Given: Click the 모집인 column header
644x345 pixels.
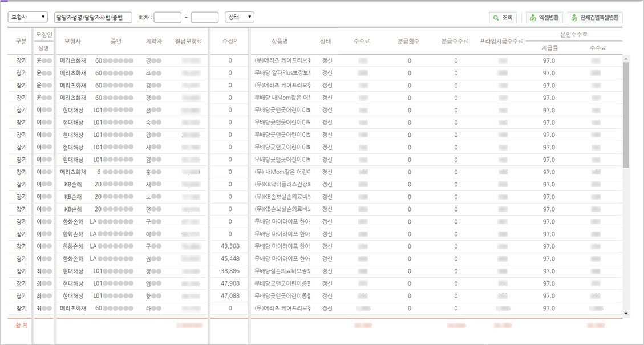Looking at the screenshot, I should 43,34.
